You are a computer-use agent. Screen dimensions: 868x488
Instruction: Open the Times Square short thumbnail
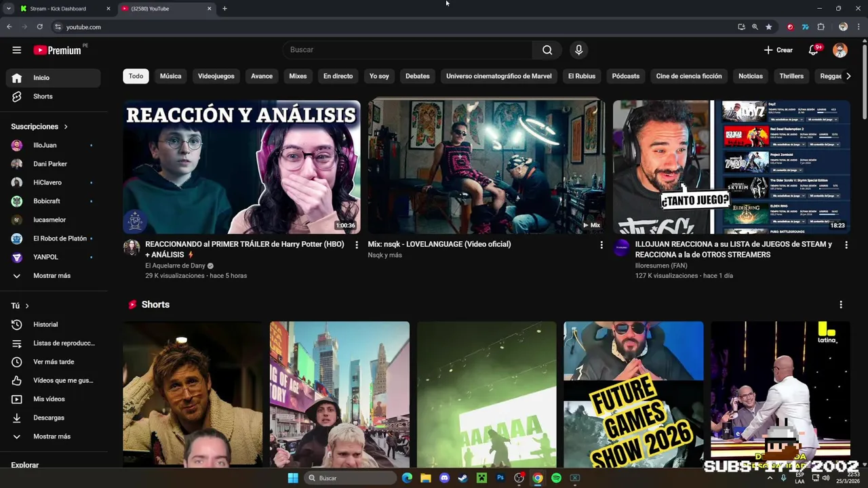(x=340, y=394)
